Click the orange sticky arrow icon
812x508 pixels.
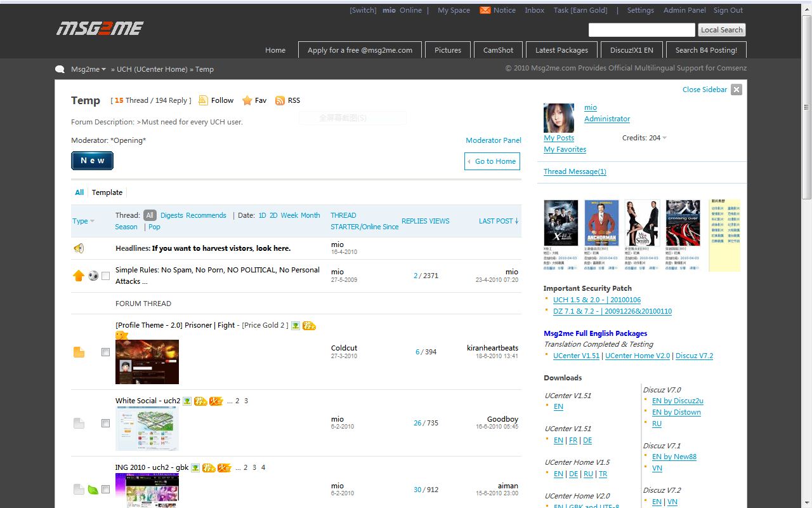pyautogui.click(x=79, y=276)
